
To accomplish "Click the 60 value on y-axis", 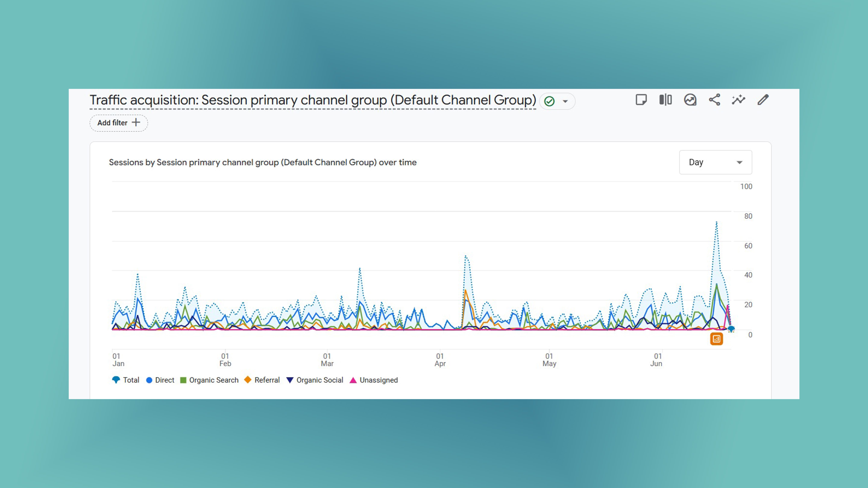I will (748, 246).
